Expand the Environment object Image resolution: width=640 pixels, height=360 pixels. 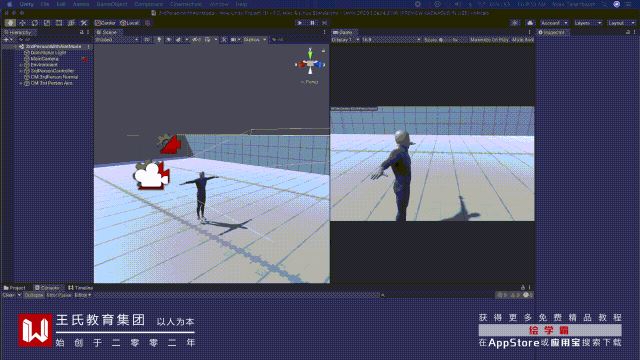tap(21, 65)
